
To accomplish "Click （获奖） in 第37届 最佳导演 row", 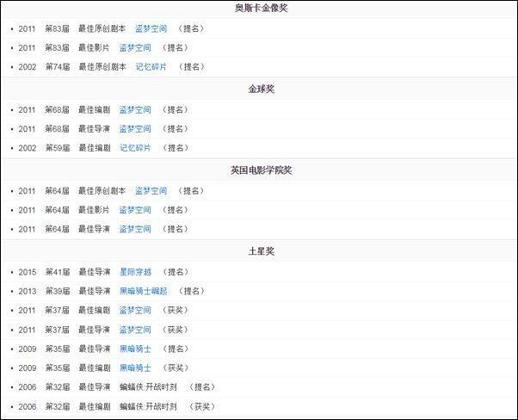I will [175, 330].
